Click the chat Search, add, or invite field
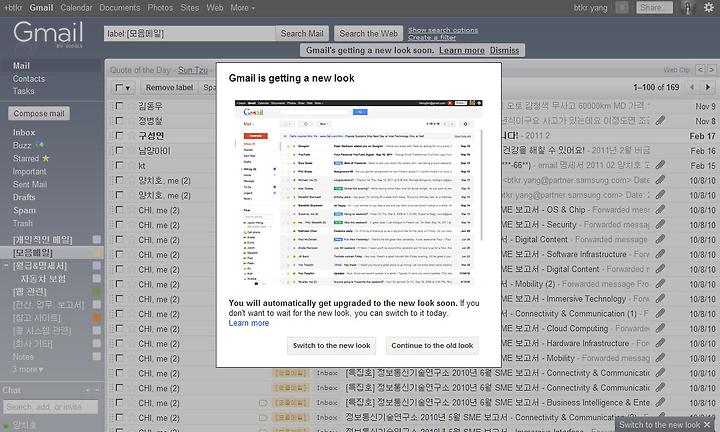The height and width of the screenshot is (432, 720). pos(51,407)
